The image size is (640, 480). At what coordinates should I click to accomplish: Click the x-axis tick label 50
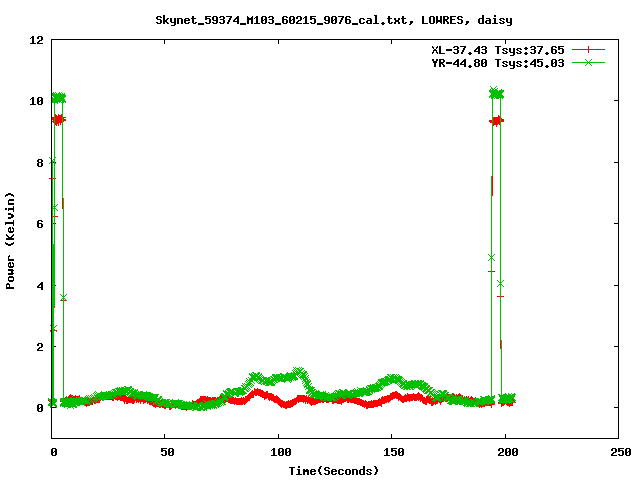point(167,452)
